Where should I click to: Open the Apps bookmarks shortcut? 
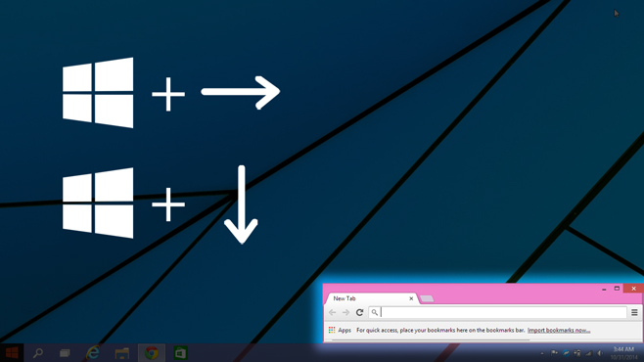tap(340, 330)
